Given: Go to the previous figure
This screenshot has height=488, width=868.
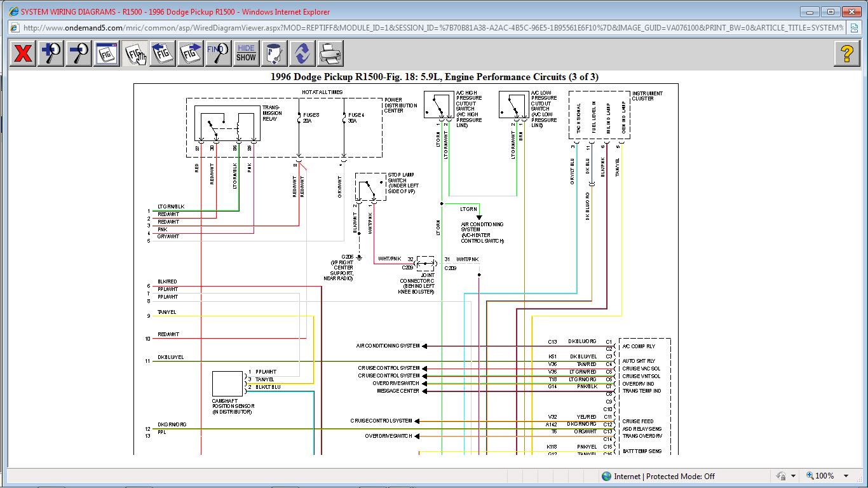Looking at the screenshot, I should coord(163,53).
